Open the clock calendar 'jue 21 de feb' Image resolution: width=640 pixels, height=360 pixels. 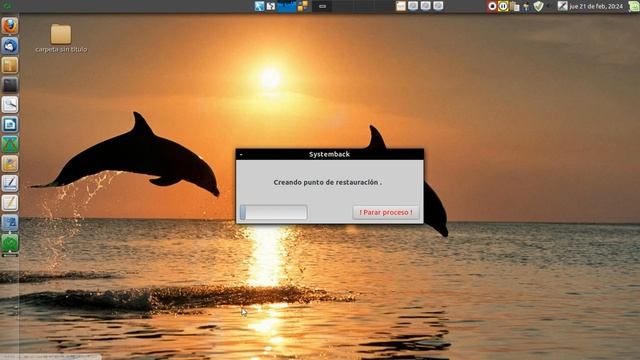click(596, 7)
